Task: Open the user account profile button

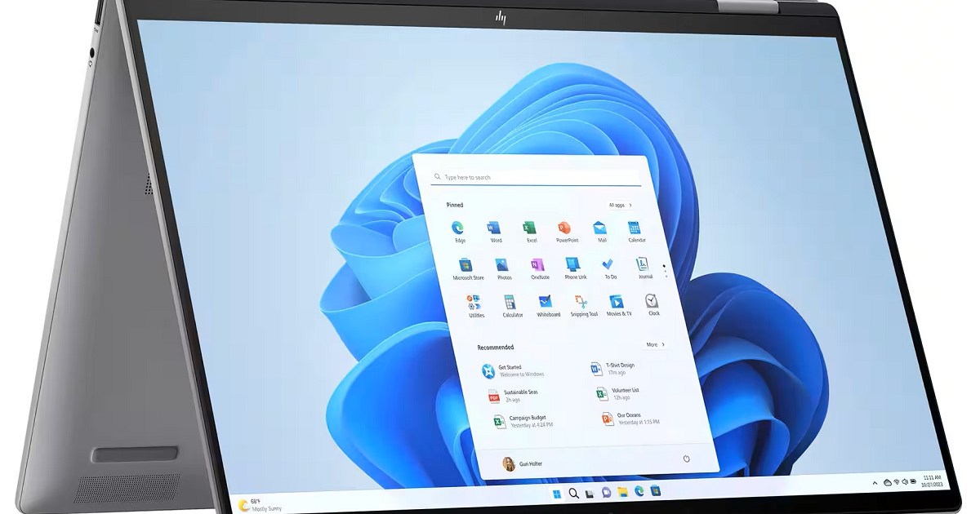Action: point(523,463)
